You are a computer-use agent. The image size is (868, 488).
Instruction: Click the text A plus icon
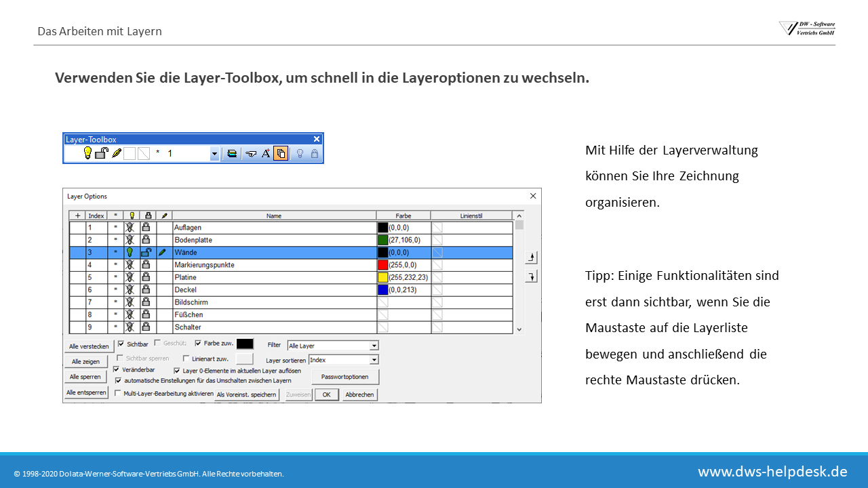266,154
